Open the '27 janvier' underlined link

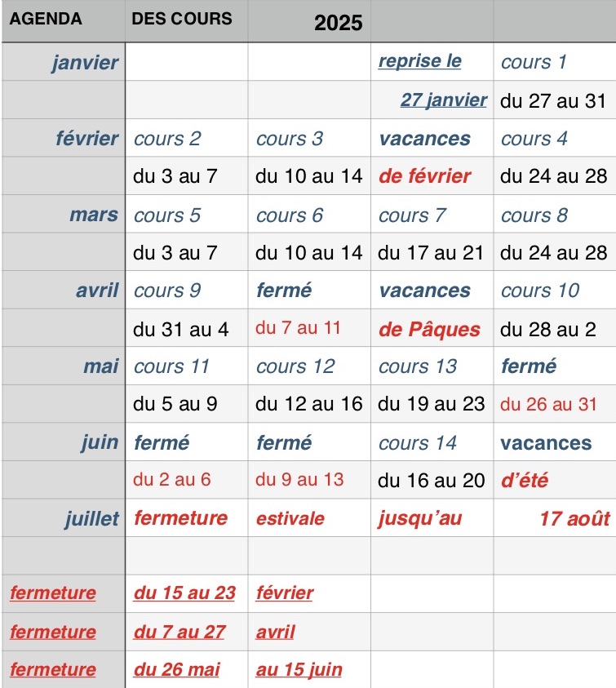[444, 100]
